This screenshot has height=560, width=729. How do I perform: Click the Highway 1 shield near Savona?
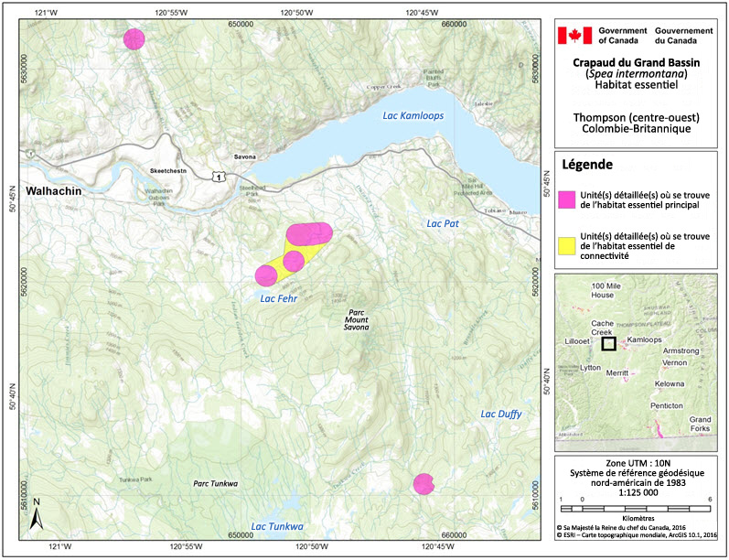point(216,174)
